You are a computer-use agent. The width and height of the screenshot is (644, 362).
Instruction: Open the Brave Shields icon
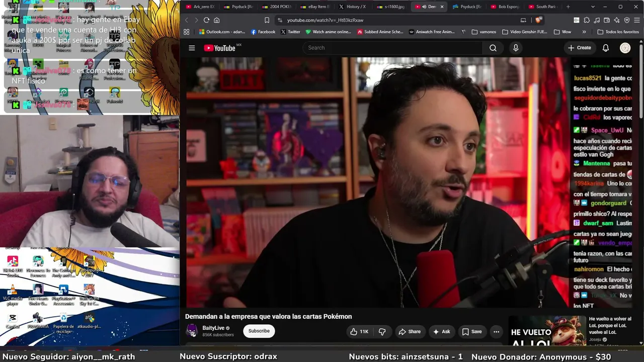pos(539,20)
